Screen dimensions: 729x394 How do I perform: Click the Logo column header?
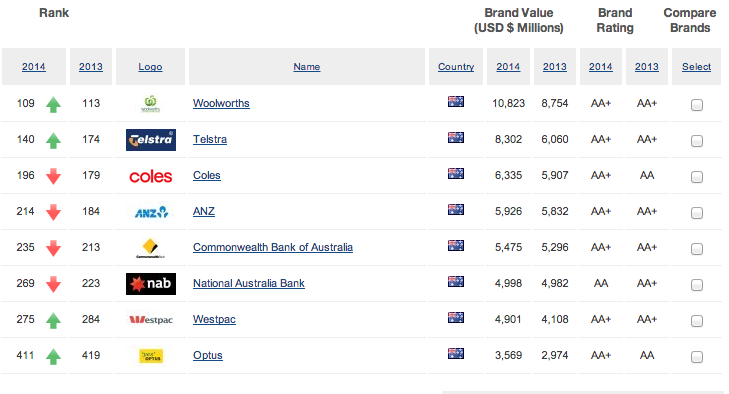point(150,67)
